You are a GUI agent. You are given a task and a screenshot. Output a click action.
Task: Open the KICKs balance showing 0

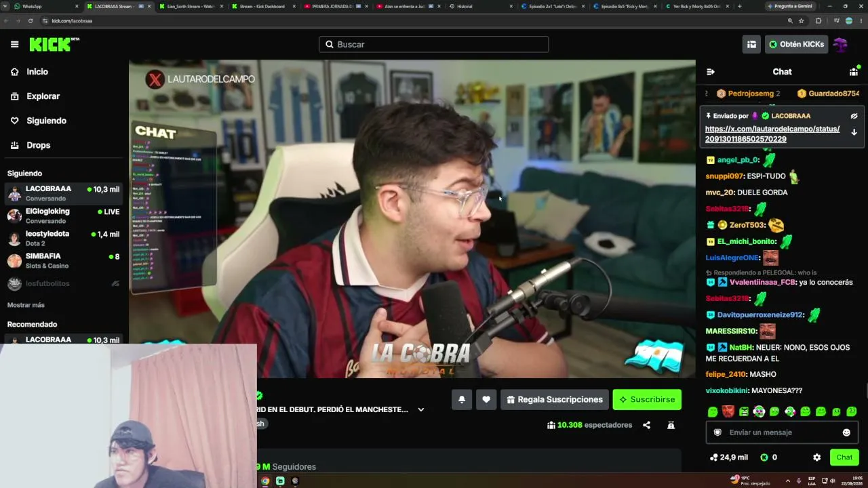pyautogui.click(x=768, y=457)
